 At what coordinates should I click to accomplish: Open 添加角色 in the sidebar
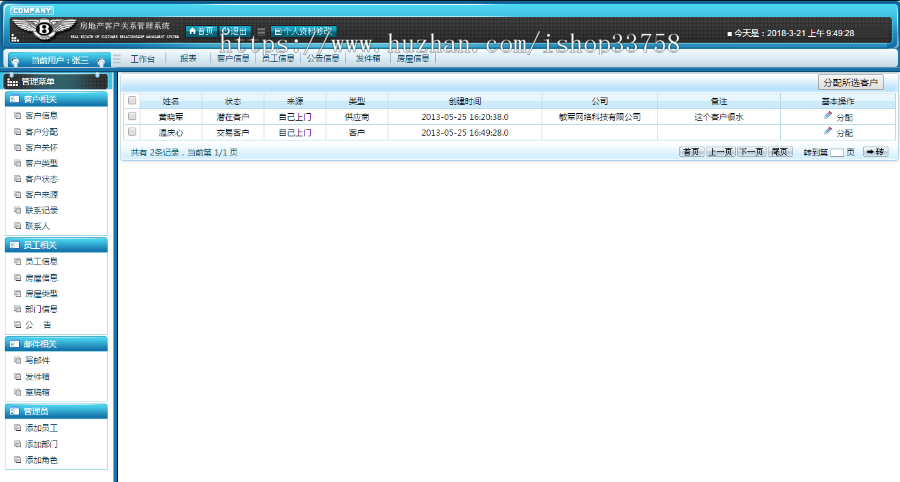point(41,460)
